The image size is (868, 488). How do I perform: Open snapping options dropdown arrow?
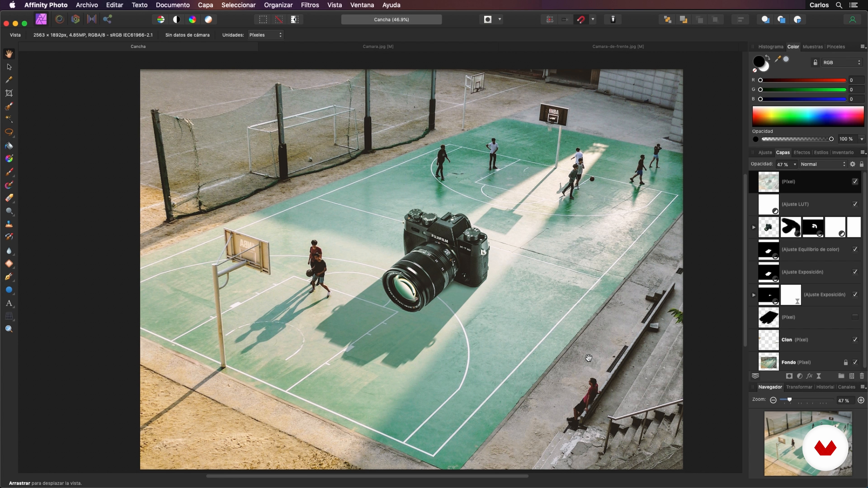593,19
